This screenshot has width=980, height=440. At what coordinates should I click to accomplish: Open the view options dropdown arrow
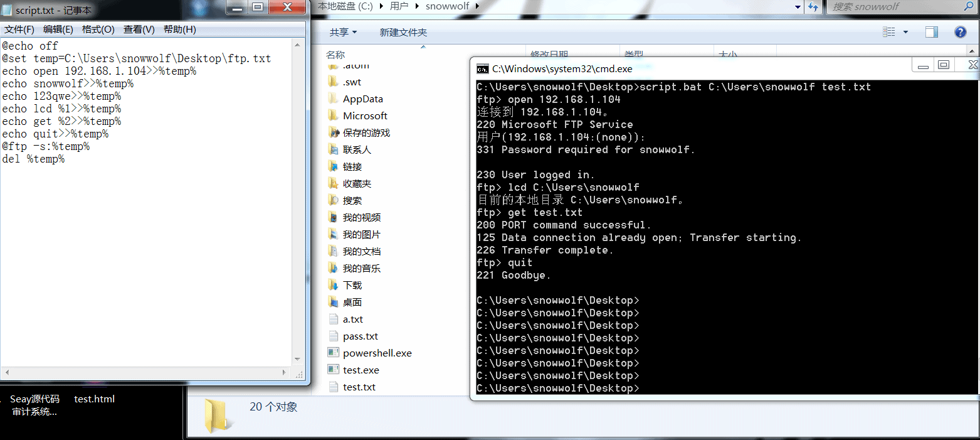[x=905, y=32]
